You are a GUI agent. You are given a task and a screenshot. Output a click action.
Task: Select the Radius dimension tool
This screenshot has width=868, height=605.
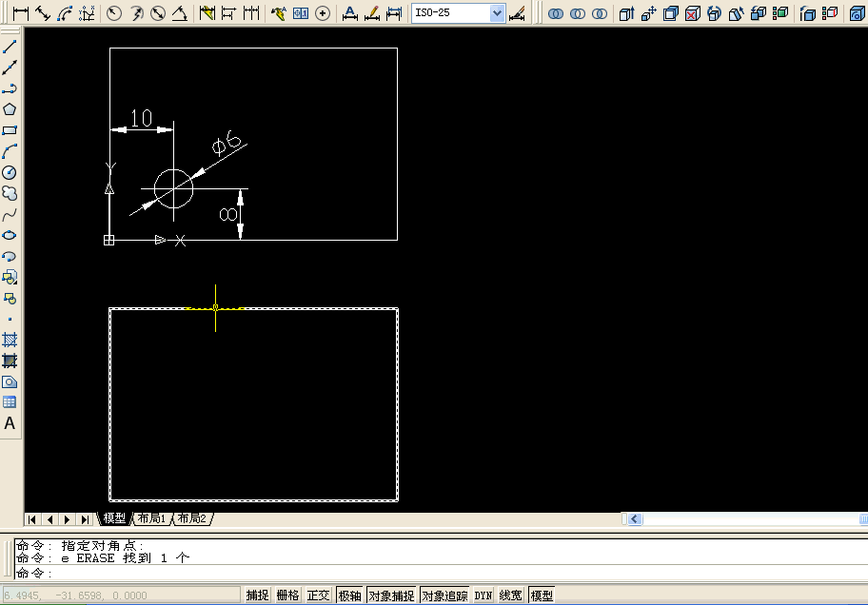114,13
